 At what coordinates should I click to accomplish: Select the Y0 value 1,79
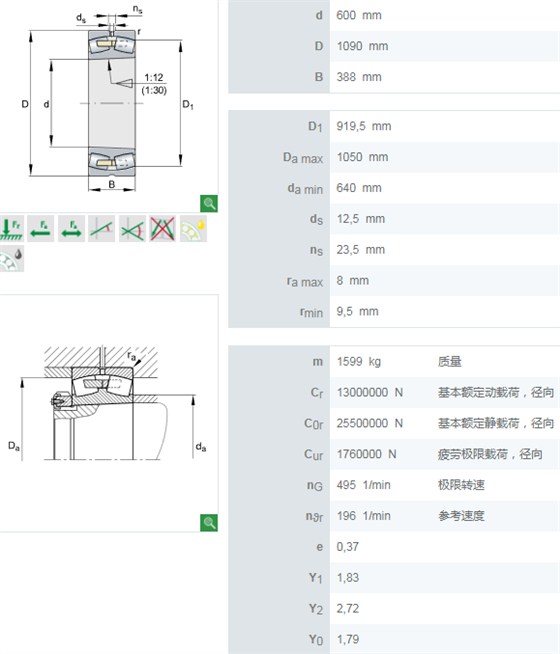click(348, 639)
